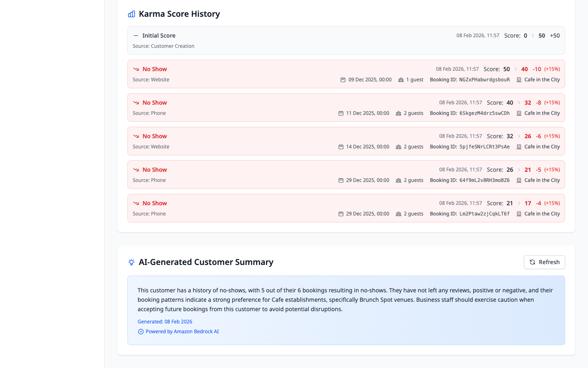Click the Generated: 08 Feb 2026 link
This screenshot has width=588, height=368.
pos(165,321)
